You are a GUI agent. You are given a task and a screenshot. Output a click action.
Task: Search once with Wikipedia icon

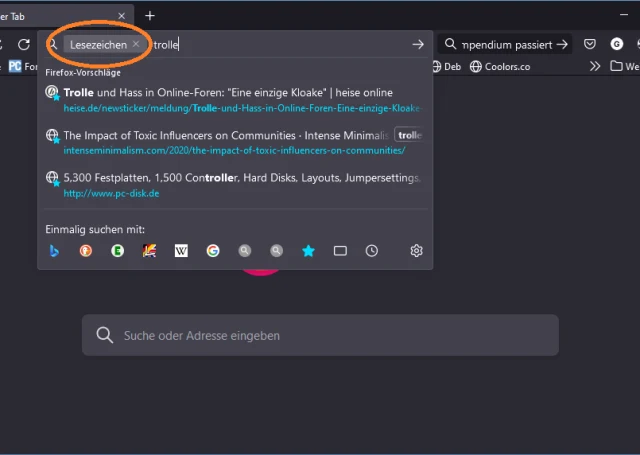click(181, 251)
